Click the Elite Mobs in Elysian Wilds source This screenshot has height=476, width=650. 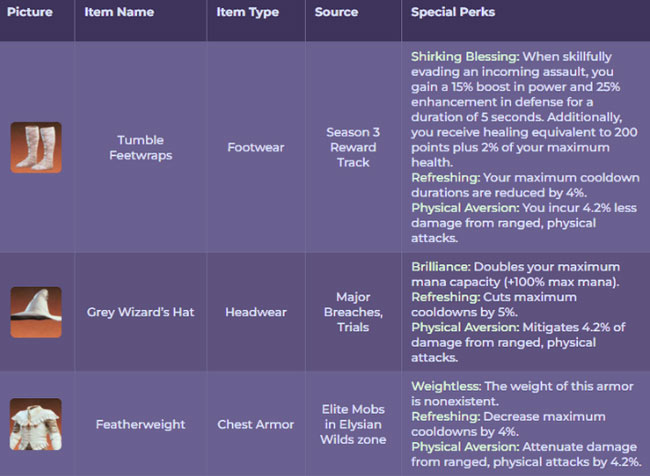[354, 424]
